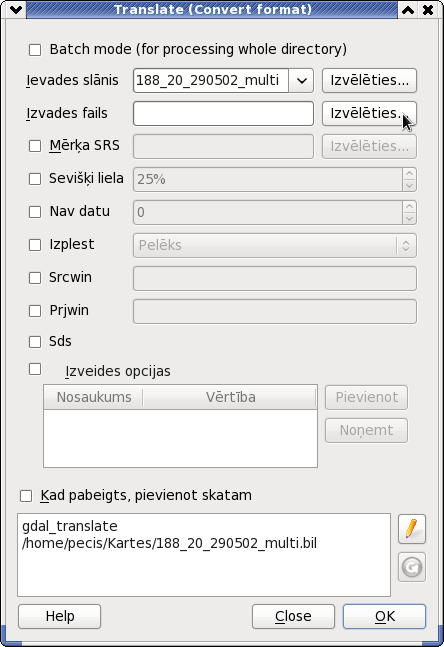Tick the Srcwin checkbox
444x647 pixels.
(x=35, y=278)
